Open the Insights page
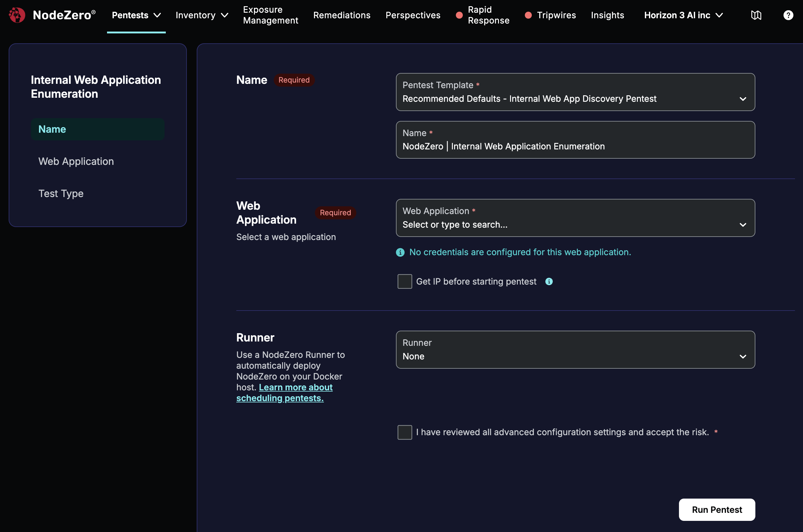Image resolution: width=803 pixels, height=532 pixels. click(x=607, y=15)
